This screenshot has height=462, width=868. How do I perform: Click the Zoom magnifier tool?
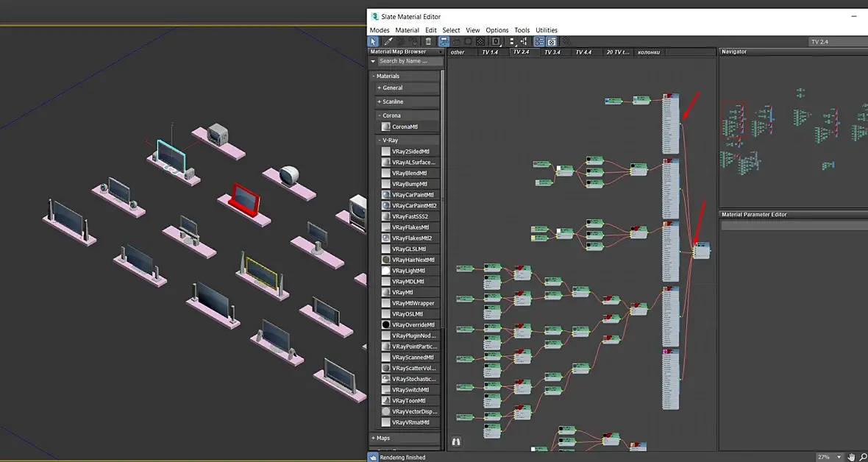click(864, 457)
